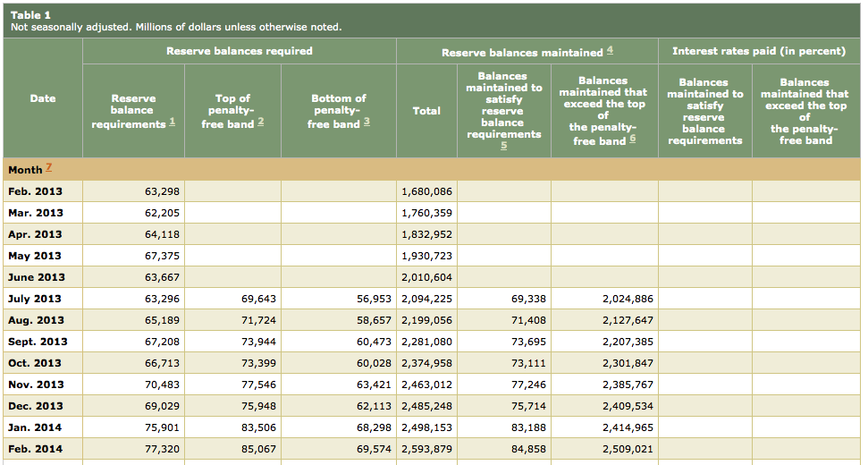Screen dimensions: 868x465
Task: Select the Nov. 2013 date cell
Action: (43, 385)
